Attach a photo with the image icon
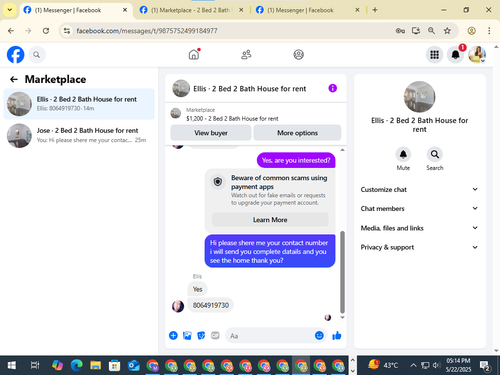 pos(187,335)
